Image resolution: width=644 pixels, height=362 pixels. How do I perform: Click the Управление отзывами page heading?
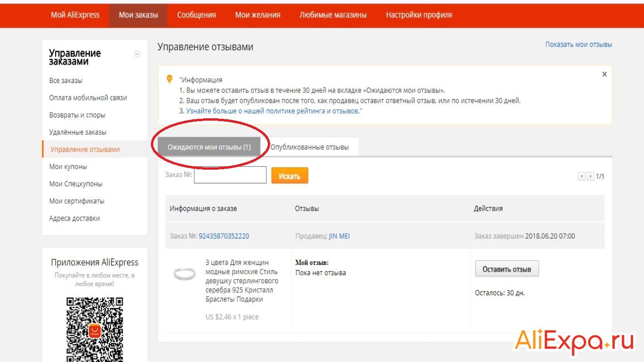[206, 47]
